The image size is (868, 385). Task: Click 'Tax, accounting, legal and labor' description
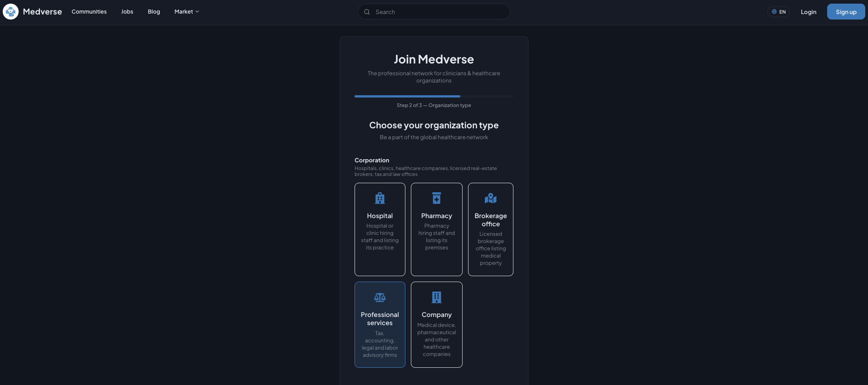tap(380, 344)
